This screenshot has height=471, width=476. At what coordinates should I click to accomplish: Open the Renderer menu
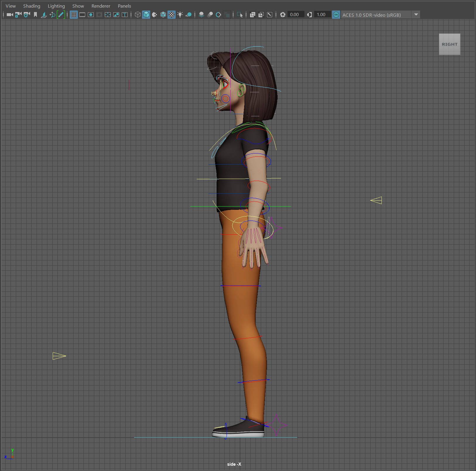pos(101,6)
